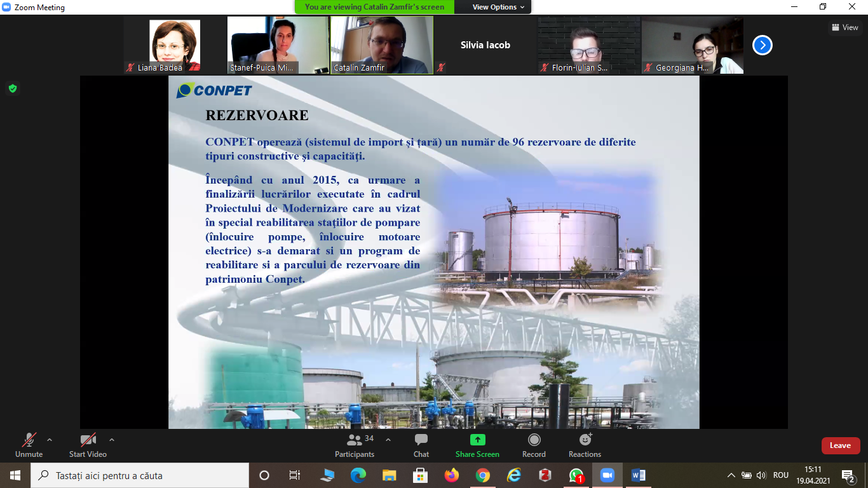Start recording with Record button
The width and height of the screenshot is (868, 488).
pos(534,445)
